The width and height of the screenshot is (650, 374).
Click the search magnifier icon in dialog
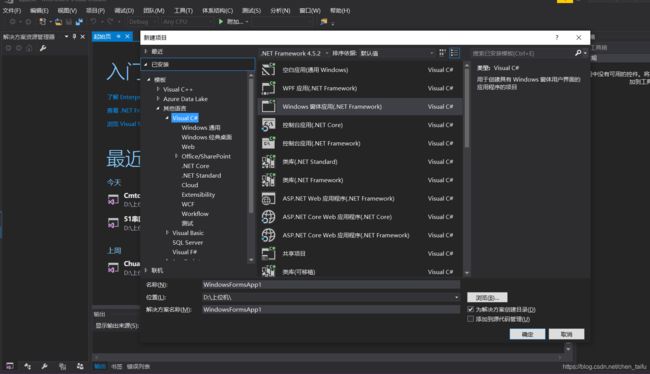[578, 53]
